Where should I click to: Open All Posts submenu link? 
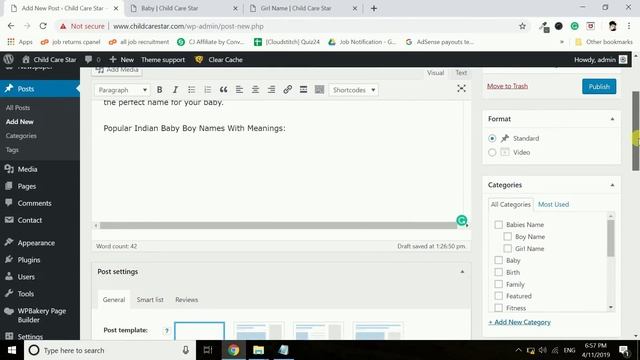(x=18, y=108)
